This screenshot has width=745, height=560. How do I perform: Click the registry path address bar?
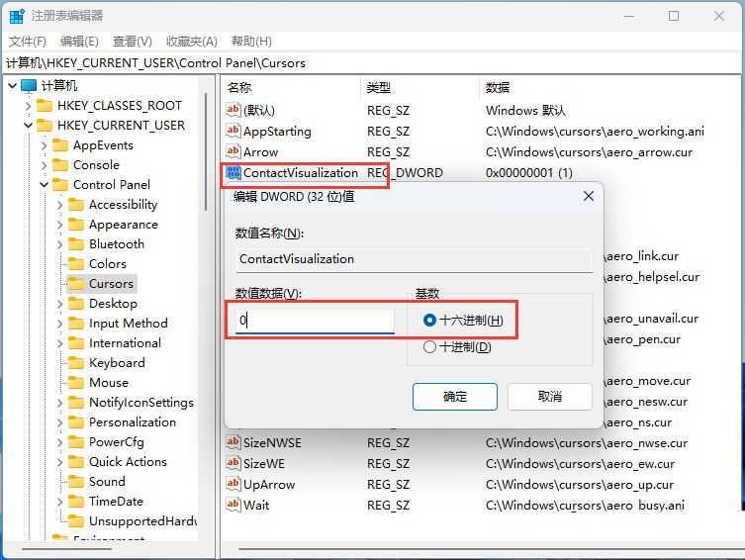(x=372, y=63)
